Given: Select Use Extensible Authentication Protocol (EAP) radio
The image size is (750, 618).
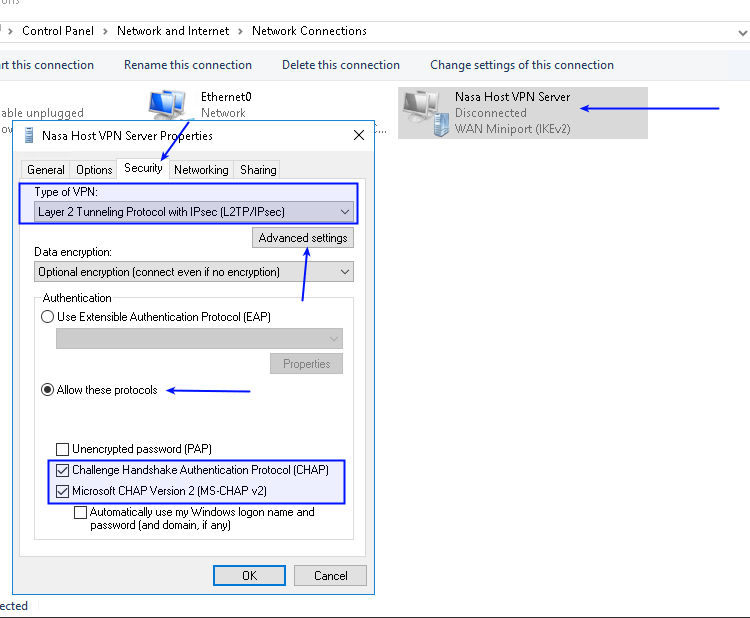Looking at the screenshot, I should point(47,317).
